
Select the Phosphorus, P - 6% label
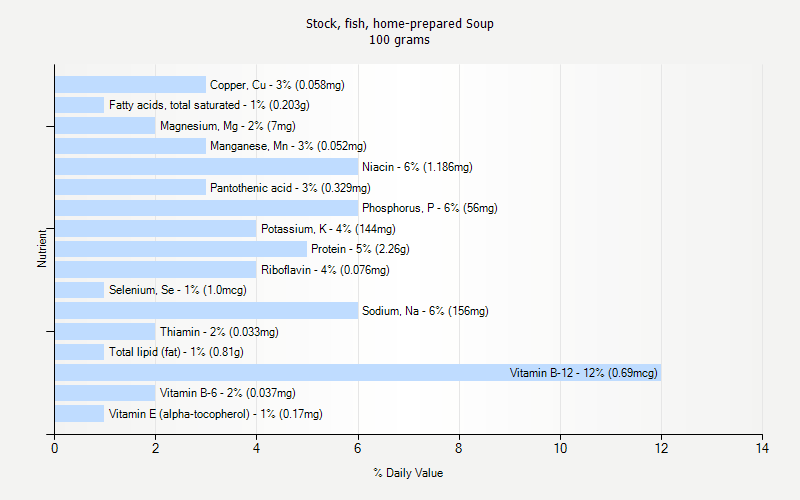430,208
